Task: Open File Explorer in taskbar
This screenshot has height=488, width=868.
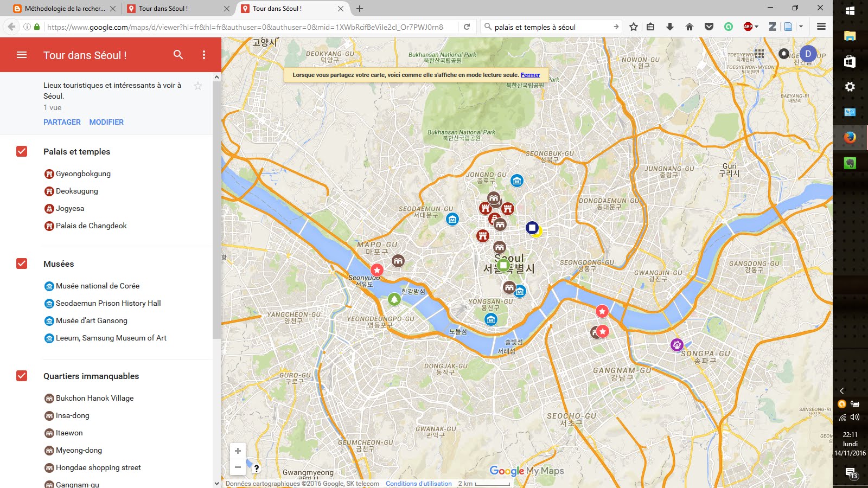Action: point(850,36)
